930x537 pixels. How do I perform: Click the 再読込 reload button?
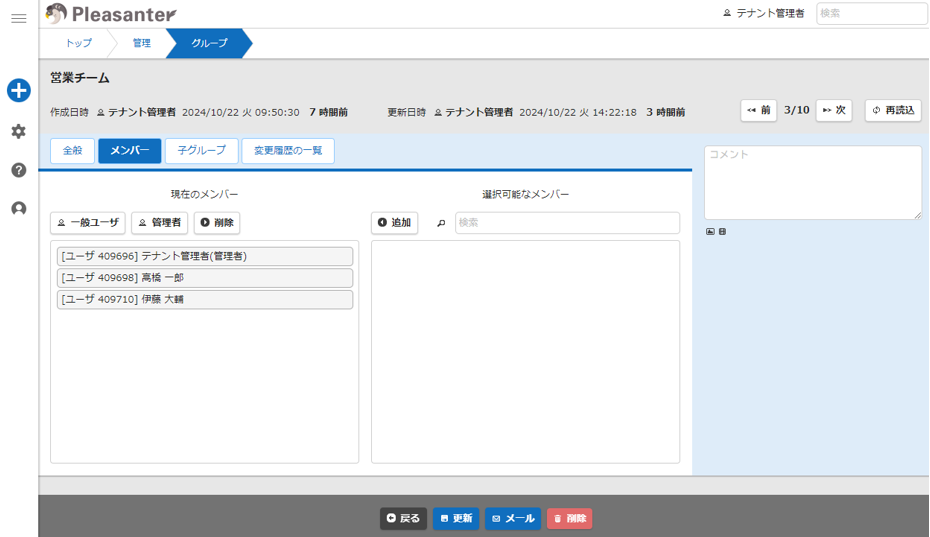pos(893,110)
